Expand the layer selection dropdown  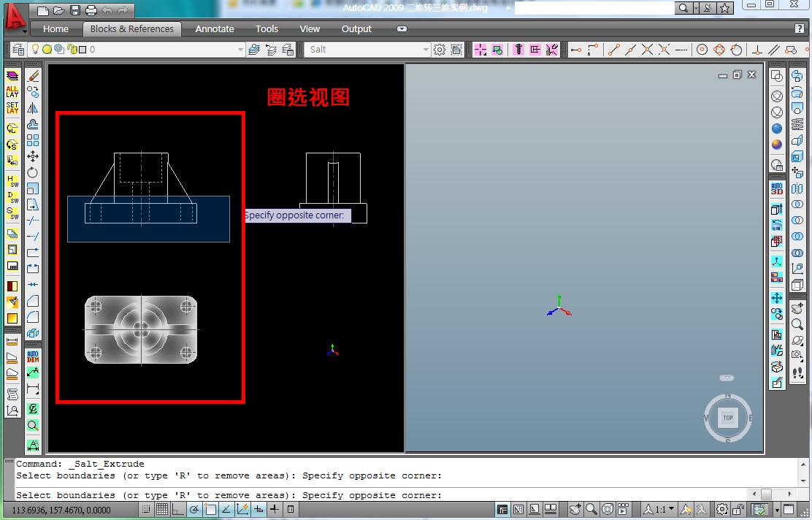click(x=240, y=50)
